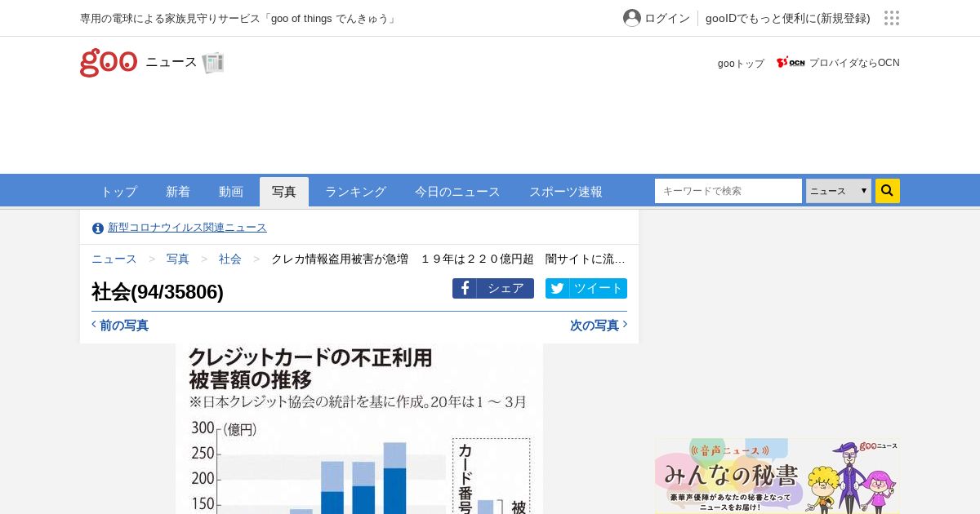Click the シェア button label
Image resolution: width=980 pixels, height=514 pixels.
click(506, 288)
